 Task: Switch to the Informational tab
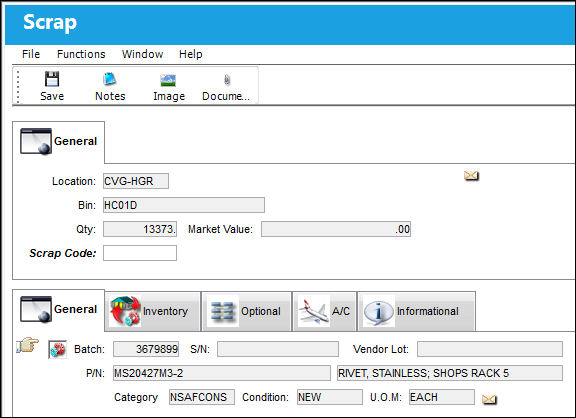[x=417, y=311]
